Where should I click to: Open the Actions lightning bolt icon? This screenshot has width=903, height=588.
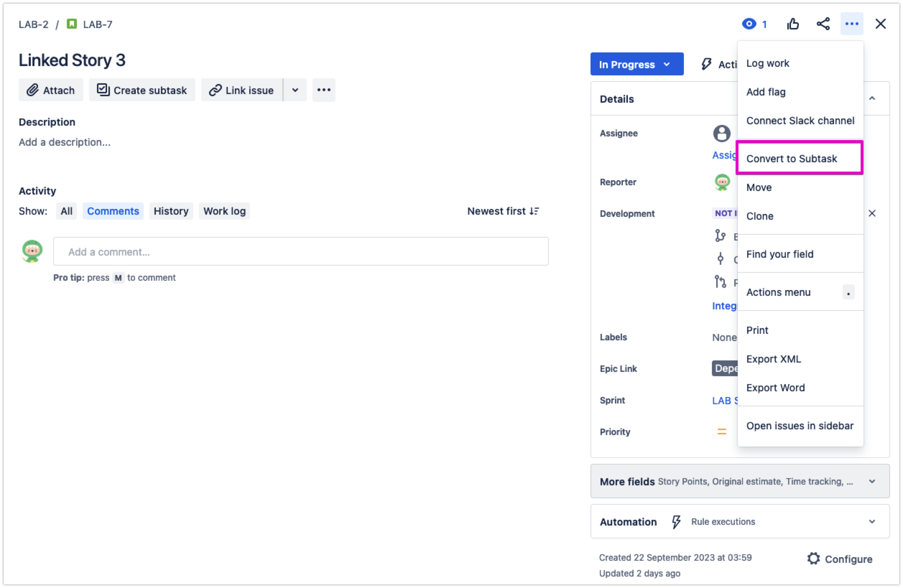click(x=707, y=64)
